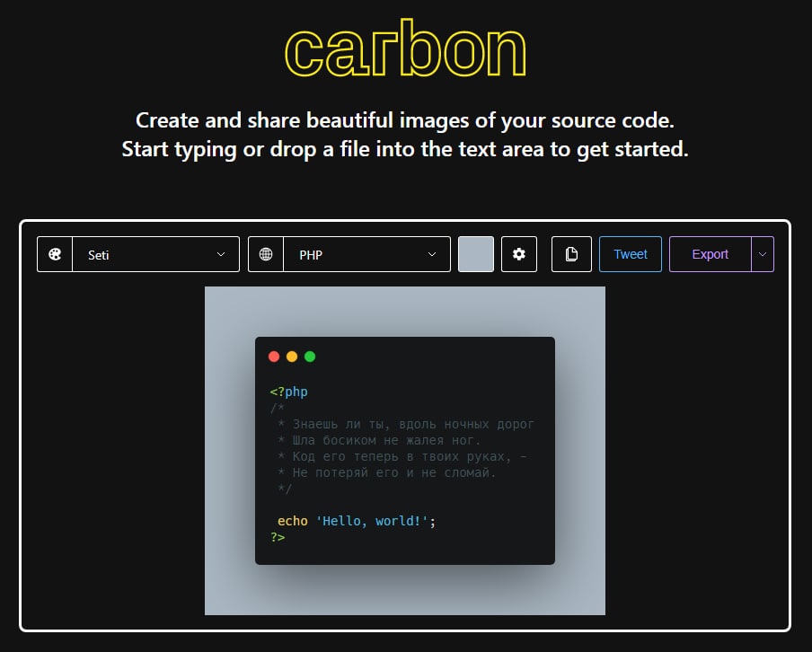This screenshot has width=812, height=652.
Task: Click the comment line 'Код его теперь в твоих руках'
Action: [x=402, y=456]
